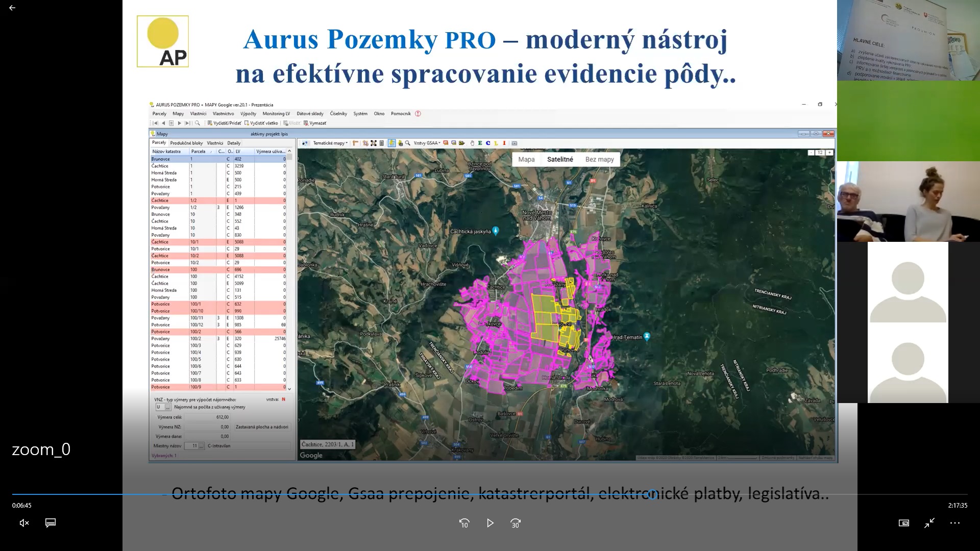Switch to Produkčné bloky tab
The image size is (980, 551).
coord(186,143)
